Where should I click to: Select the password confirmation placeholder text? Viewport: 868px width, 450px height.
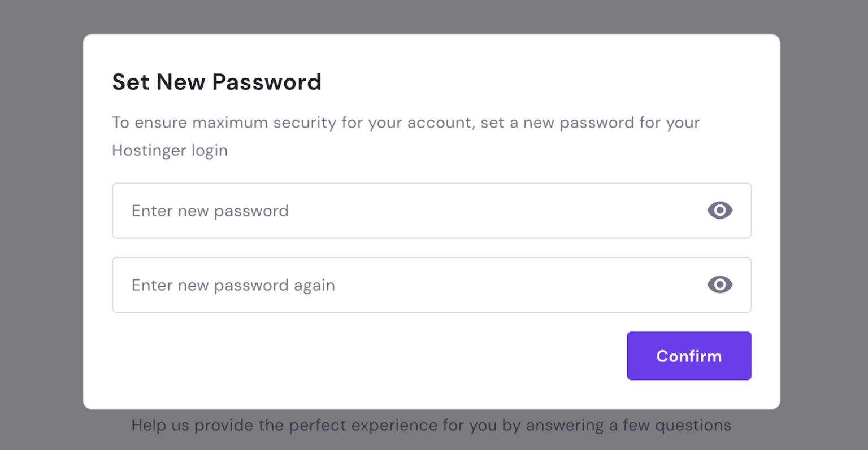[x=233, y=286]
